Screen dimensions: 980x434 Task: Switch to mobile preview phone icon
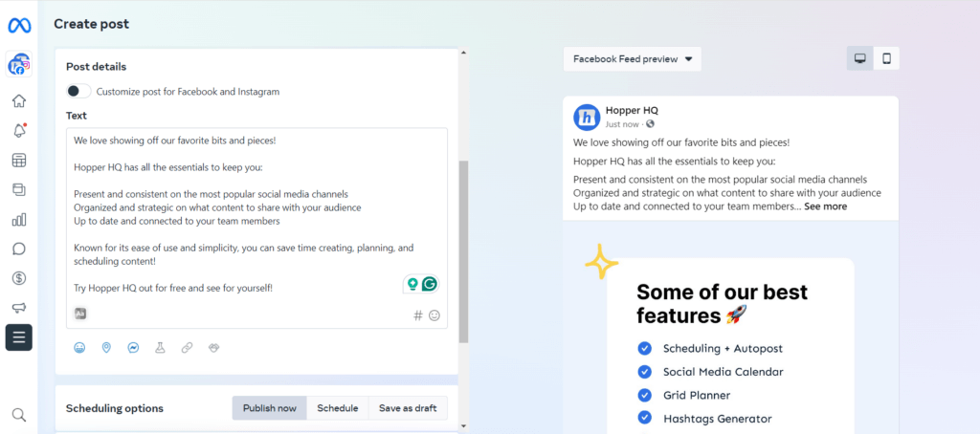(886, 58)
